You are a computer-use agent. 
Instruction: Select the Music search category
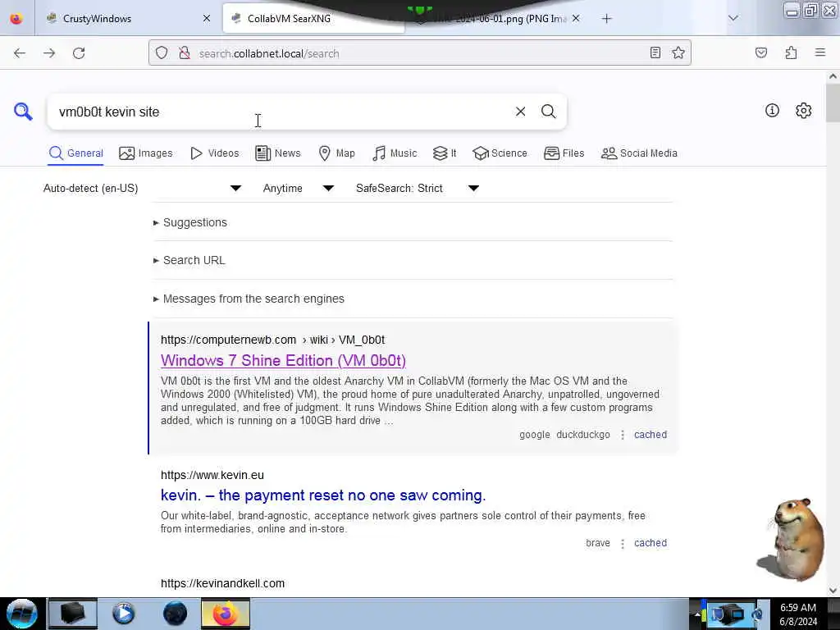pyautogui.click(x=395, y=153)
